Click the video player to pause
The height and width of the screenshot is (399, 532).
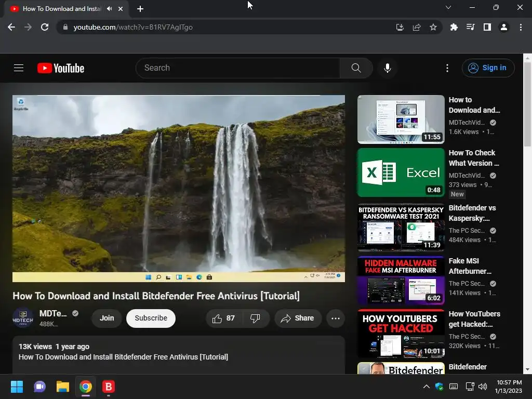coord(179,188)
